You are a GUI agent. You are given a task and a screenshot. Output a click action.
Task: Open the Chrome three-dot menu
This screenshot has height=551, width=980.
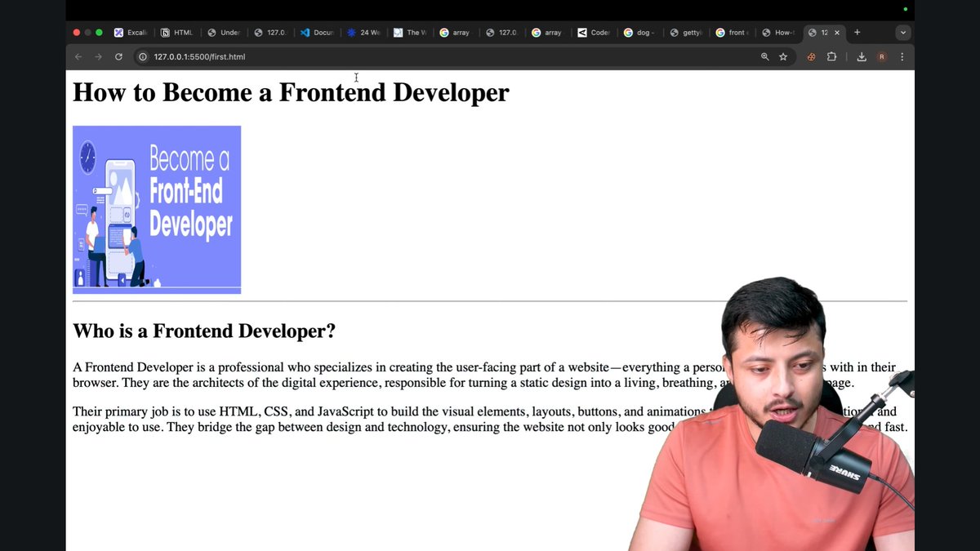pyautogui.click(x=902, y=56)
